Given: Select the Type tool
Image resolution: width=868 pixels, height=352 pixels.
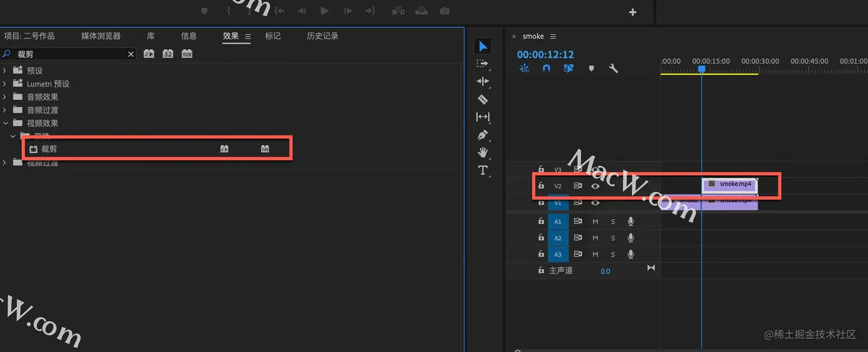Looking at the screenshot, I should pyautogui.click(x=483, y=170).
